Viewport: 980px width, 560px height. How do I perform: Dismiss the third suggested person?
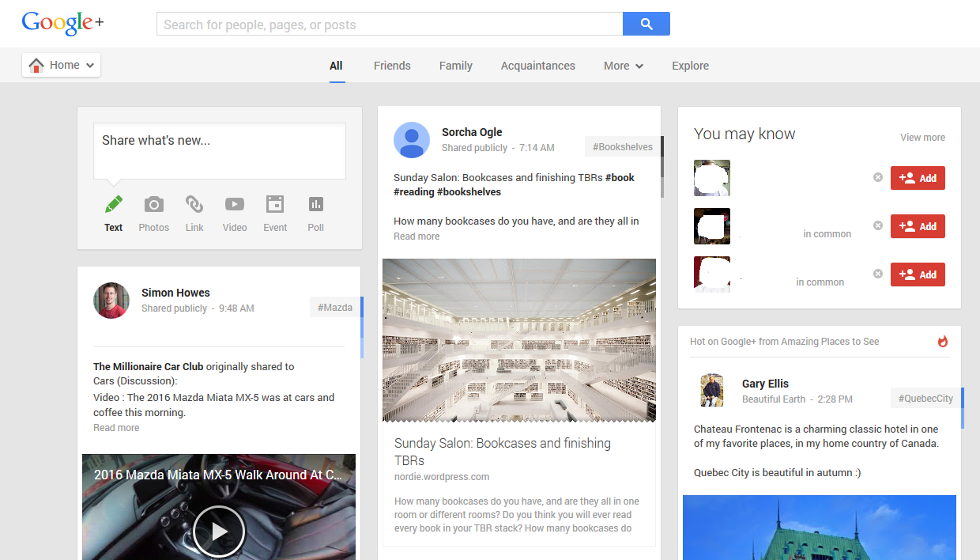pos(877,274)
